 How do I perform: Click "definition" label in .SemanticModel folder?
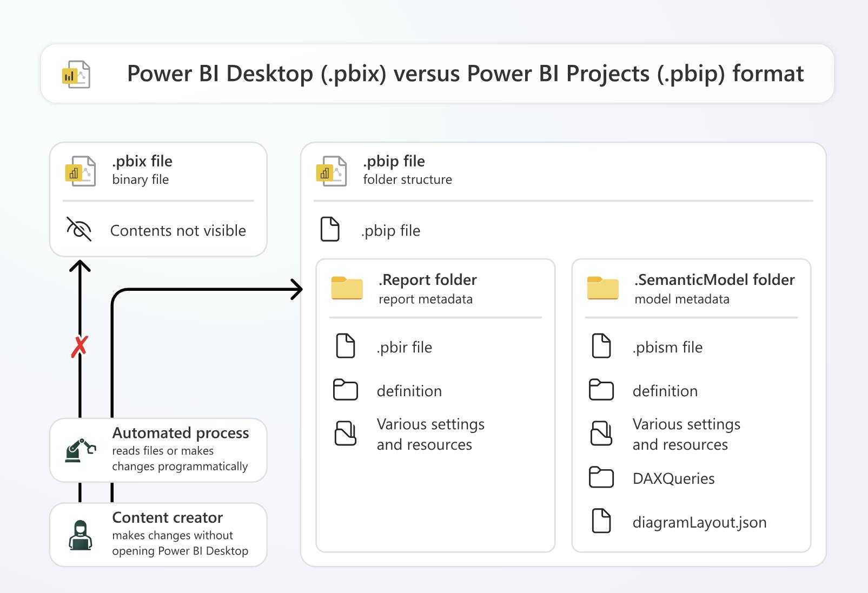click(x=665, y=391)
